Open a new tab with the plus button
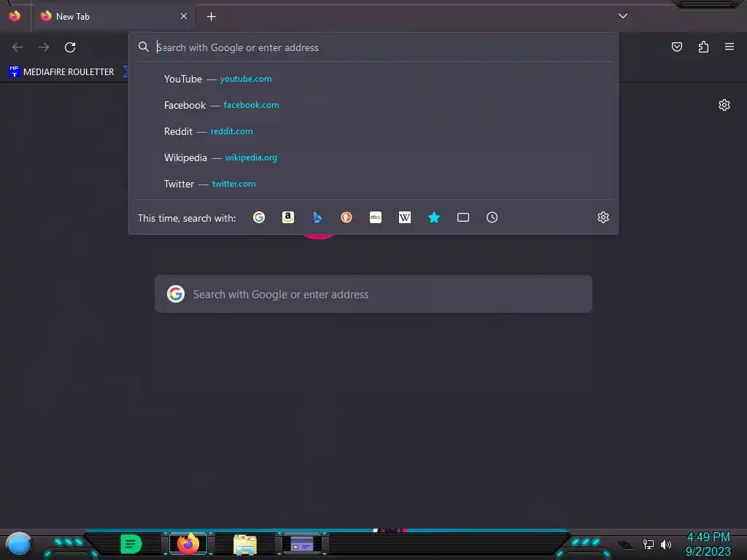 211,17
